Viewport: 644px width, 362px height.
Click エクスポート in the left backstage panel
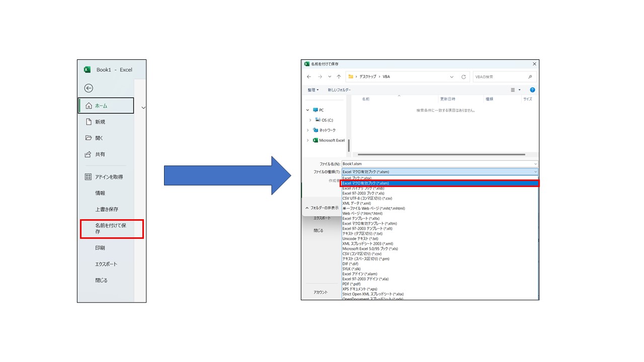(106, 264)
